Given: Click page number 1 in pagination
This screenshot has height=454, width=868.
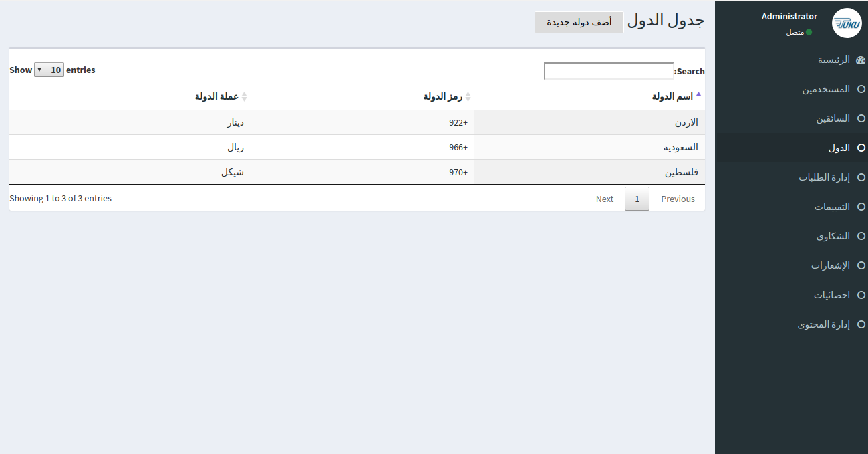Looking at the screenshot, I should click(x=637, y=199).
